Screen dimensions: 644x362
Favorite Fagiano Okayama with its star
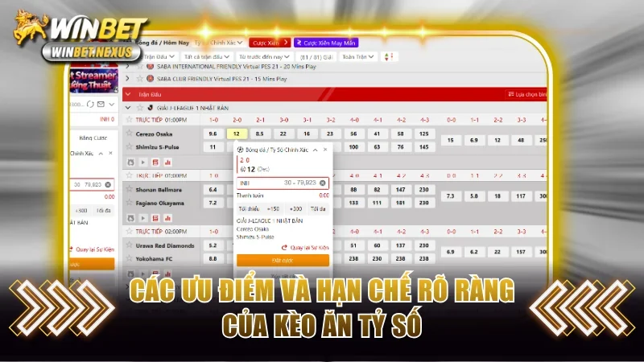pos(130,202)
